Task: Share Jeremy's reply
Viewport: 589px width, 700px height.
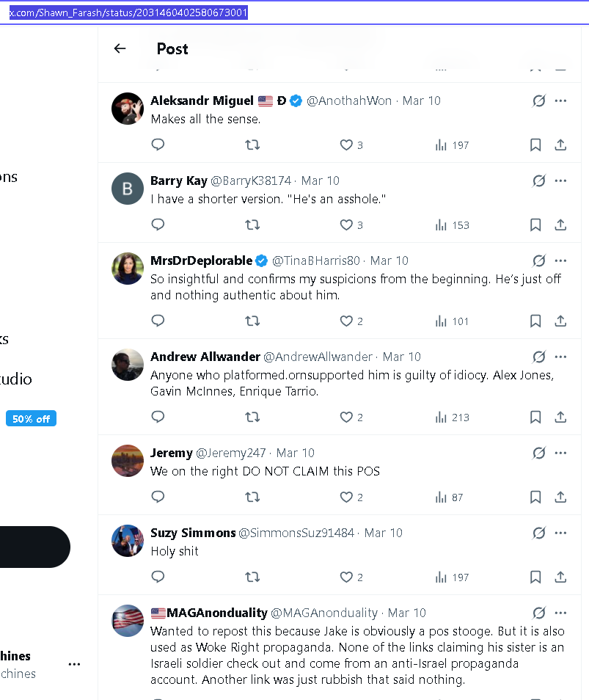Action: [560, 497]
